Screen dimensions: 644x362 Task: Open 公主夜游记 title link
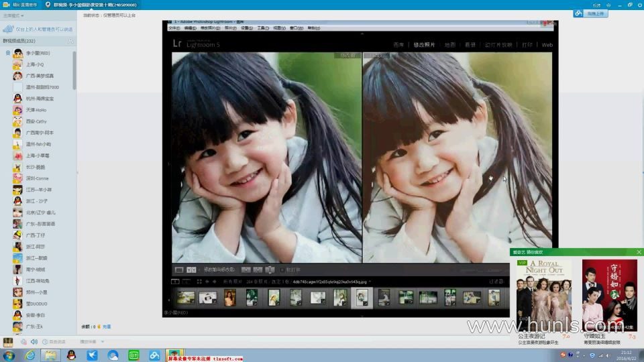(531, 336)
